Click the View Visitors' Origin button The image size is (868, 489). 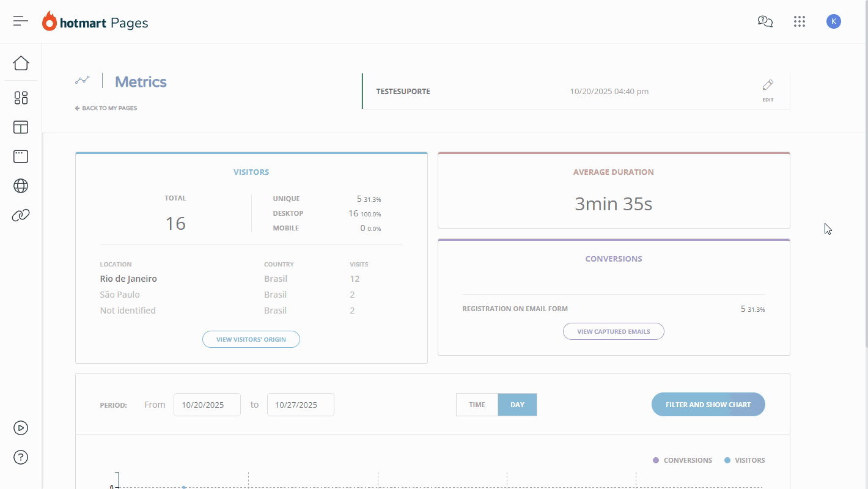[x=251, y=339]
